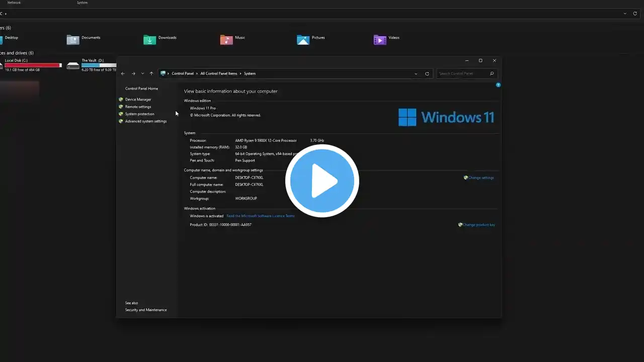Screen dimensions: 644x362
Task: Open Remote settings link
Action: (138, 107)
